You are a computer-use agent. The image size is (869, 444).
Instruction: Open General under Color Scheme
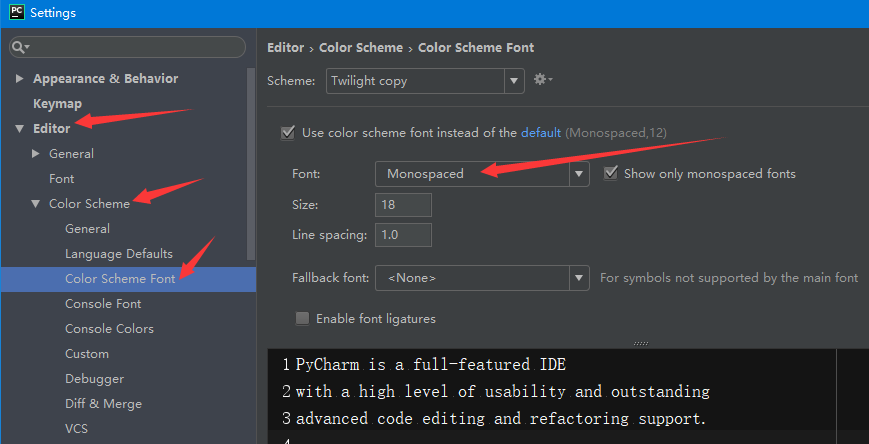87,229
